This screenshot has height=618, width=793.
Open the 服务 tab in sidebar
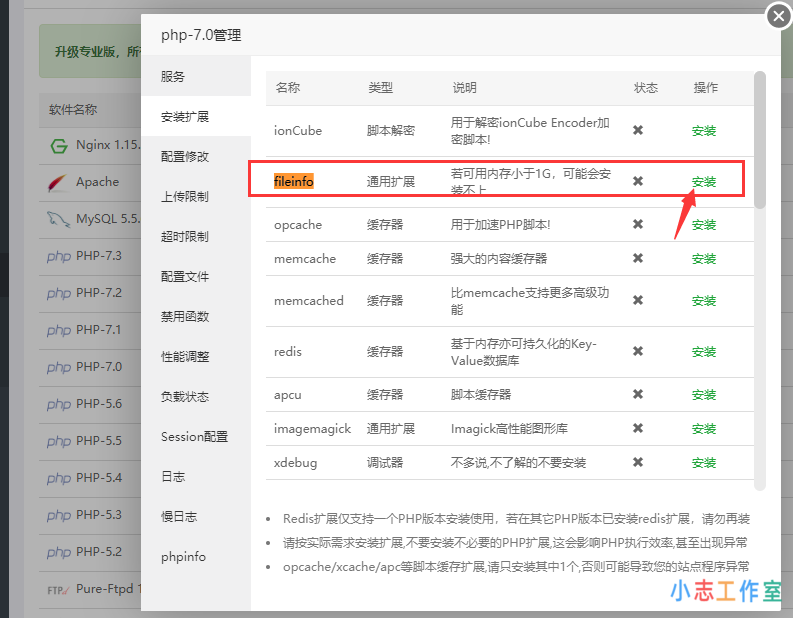[196, 76]
